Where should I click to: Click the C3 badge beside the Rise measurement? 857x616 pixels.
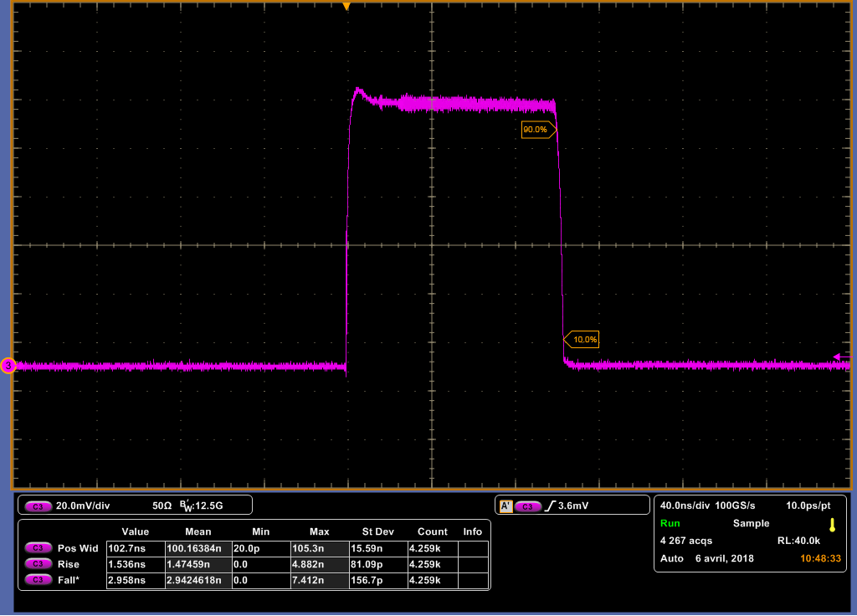pyautogui.click(x=38, y=564)
